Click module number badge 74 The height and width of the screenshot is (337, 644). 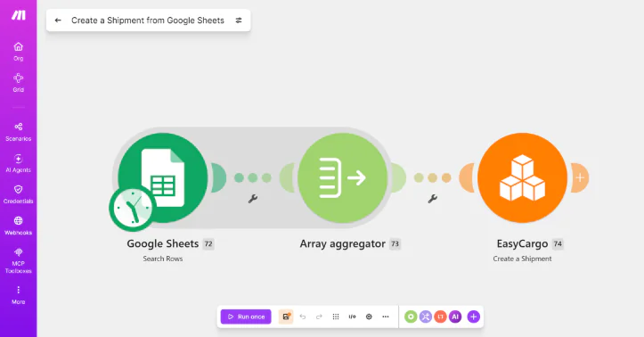(x=558, y=243)
